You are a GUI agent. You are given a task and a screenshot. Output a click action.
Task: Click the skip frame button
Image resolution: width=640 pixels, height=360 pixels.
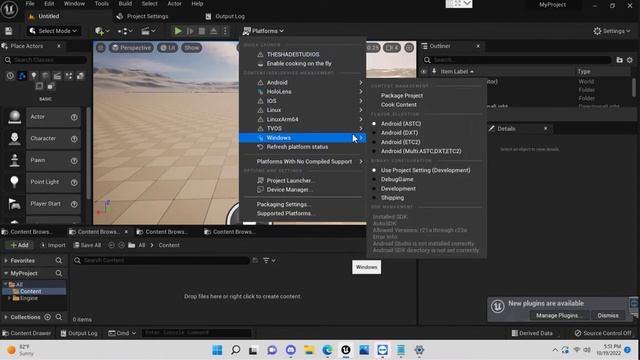pos(190,31)
